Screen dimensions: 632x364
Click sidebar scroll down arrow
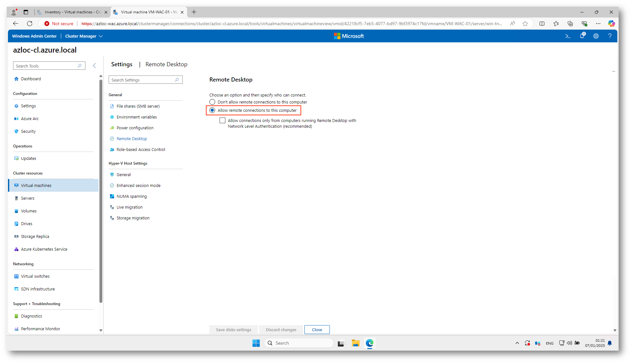click(101, 330)
